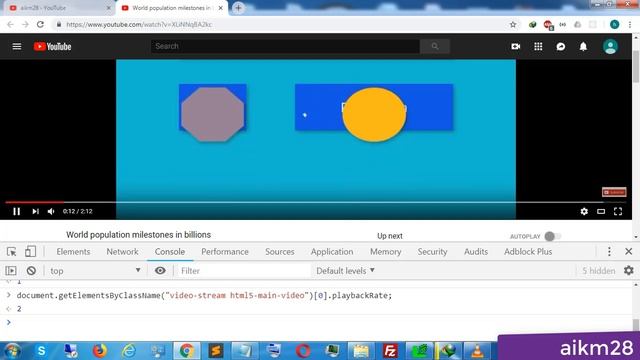Open Internet Explorer from the taskbar
The height and width of the screenshot is (360, 640).
(x=129, y=351)
